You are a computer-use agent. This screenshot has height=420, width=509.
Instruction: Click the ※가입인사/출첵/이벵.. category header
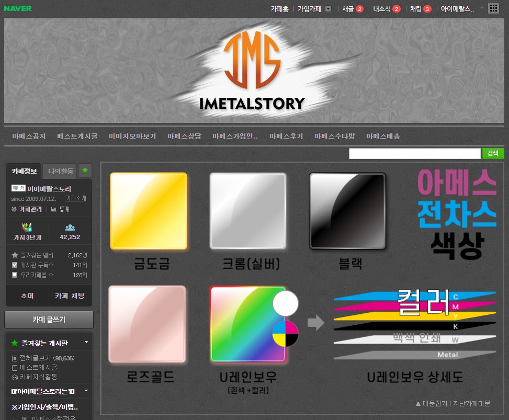(x=45, y=407)
